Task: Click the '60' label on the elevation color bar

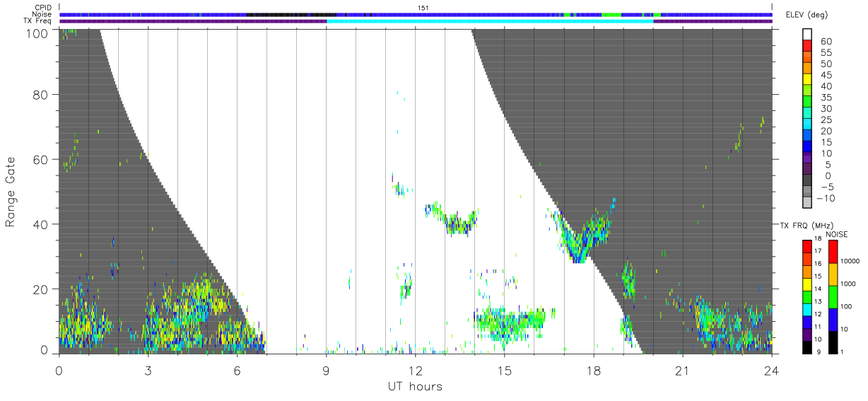Action: click(x=825, y=41)
